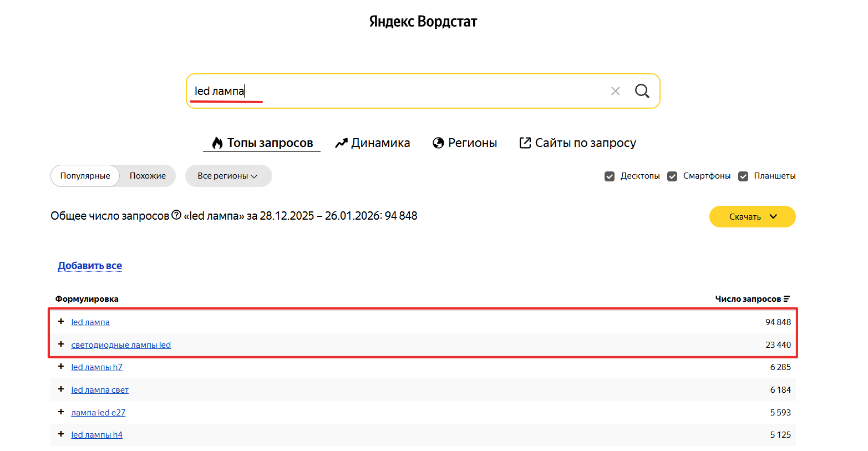Click the Десктопы label text
The image size is (868, 451).
coord(640,176)
